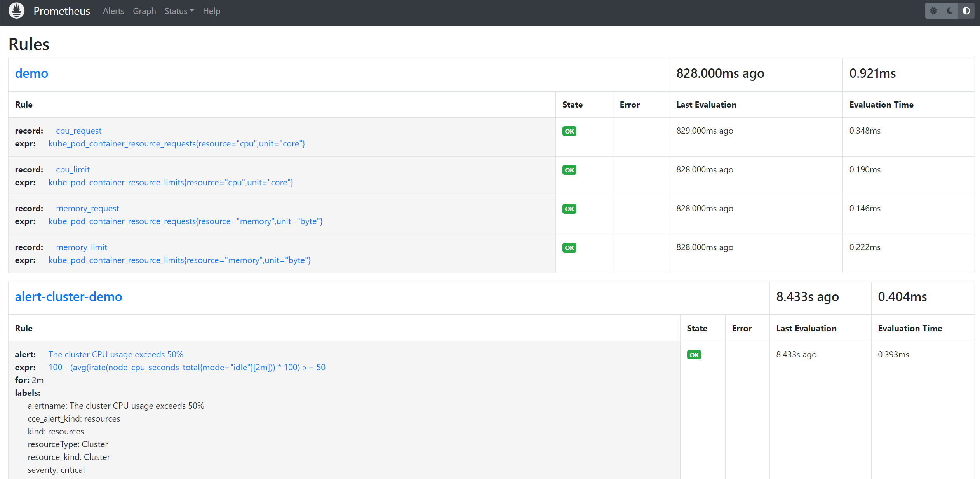Open the memory requests expression link
980x479 pixels.
point(186,221)
